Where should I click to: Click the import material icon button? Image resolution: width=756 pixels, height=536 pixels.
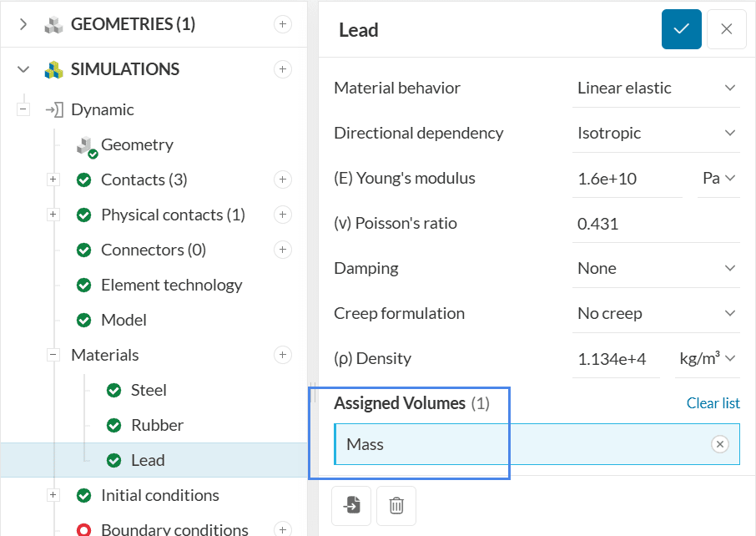[351, 505]
